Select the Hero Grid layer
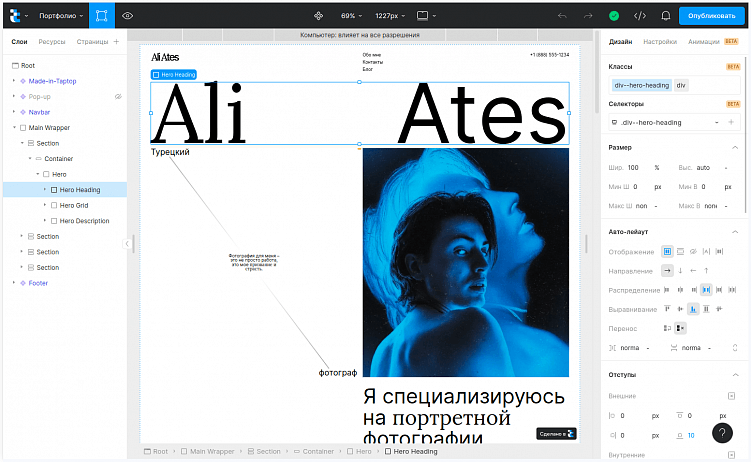 [74, 205]
